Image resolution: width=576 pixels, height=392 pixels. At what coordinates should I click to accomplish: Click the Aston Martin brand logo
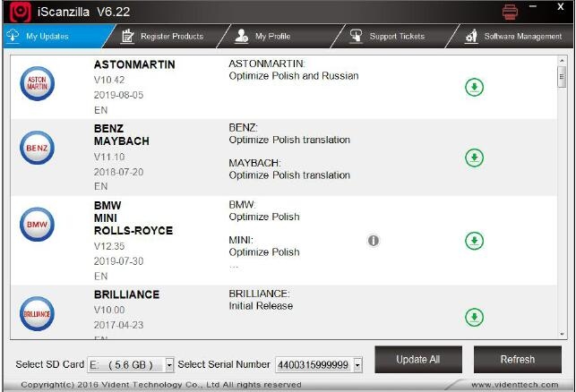(x=38, y=83)
